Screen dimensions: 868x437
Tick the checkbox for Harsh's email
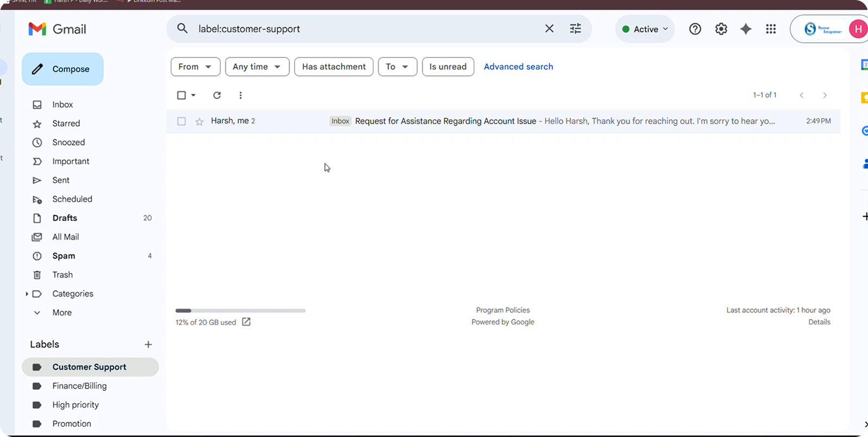[182, 121]
